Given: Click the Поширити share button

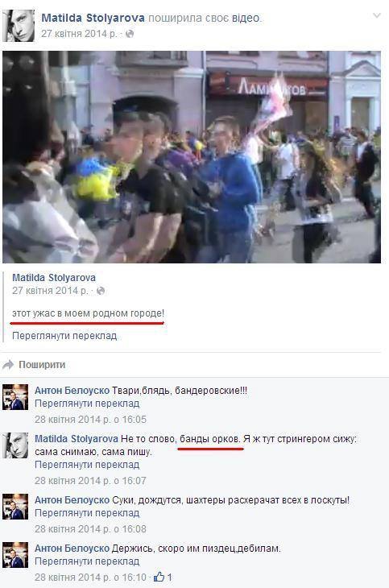Looking at the screenshot, I should coord(42,365).
